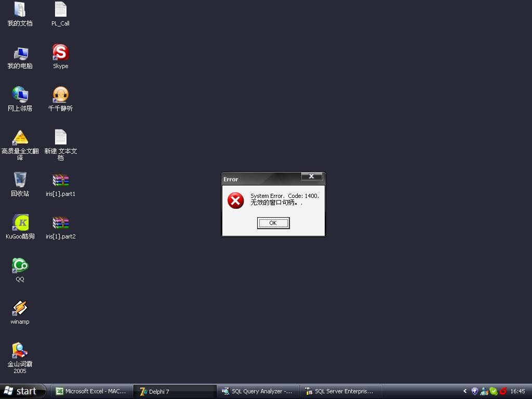The height and width of the screenshot is (399, 532).
Task: Select the PL_Call file icon
Action: 60,10
